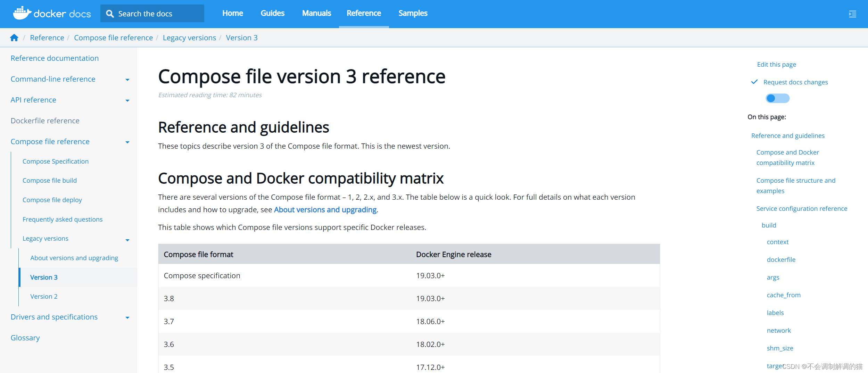Click the estimated reading time text
This screenshot has height=373, width=868.
click(210, 95)
